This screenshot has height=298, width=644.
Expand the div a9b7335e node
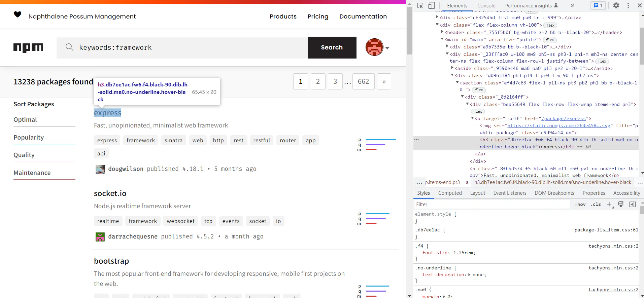click(x=447, y=46)
